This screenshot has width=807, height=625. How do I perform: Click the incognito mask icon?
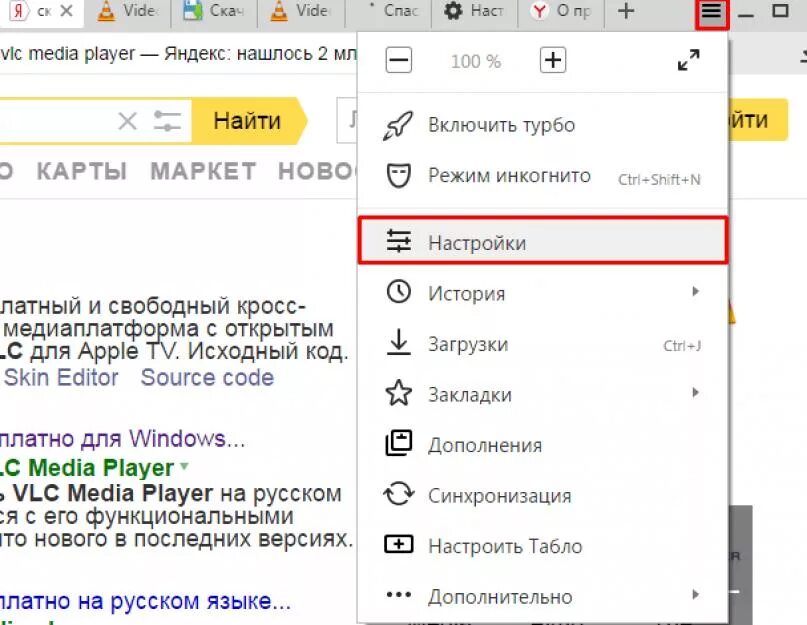point(398,176)
